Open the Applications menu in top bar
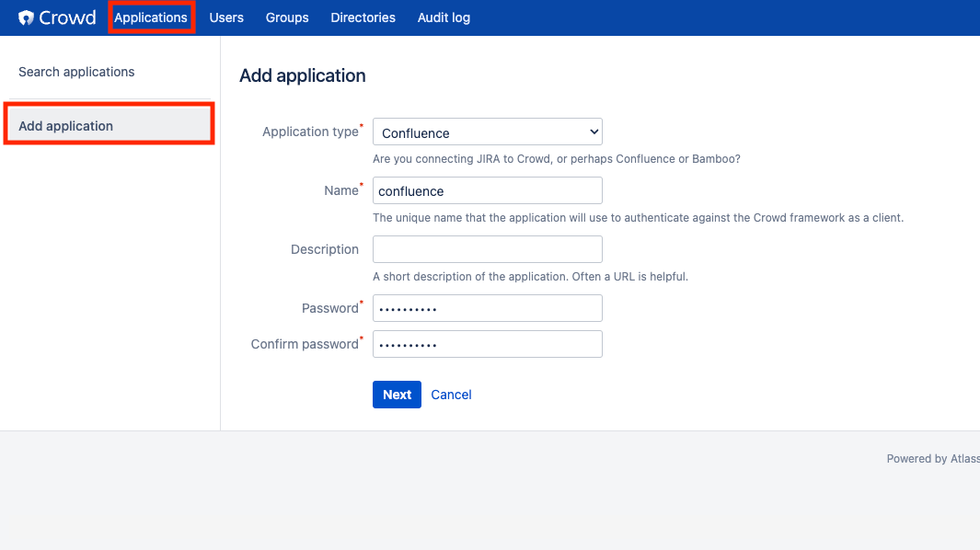The height and width of the screenshot is (550, 980). (151, 17)
